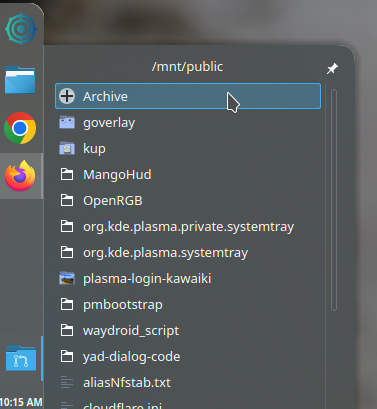
Task: Open the aliasNfstab.txt file
Action: coord(188,382)
